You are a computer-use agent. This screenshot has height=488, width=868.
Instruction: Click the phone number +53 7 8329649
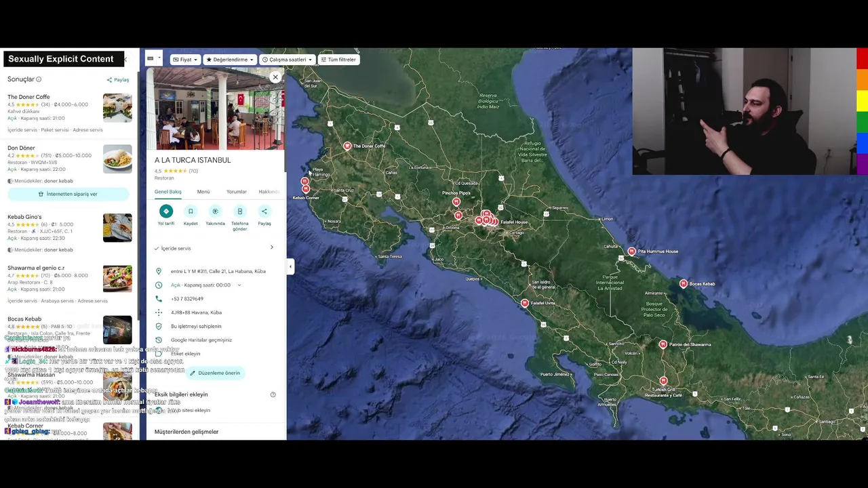click(x=187, y=299)
